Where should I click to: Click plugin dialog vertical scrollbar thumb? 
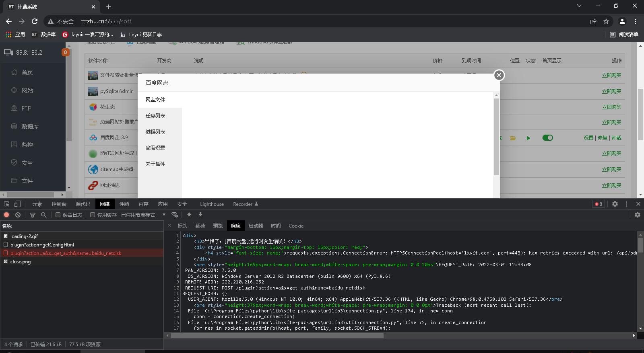click(496, 137)
